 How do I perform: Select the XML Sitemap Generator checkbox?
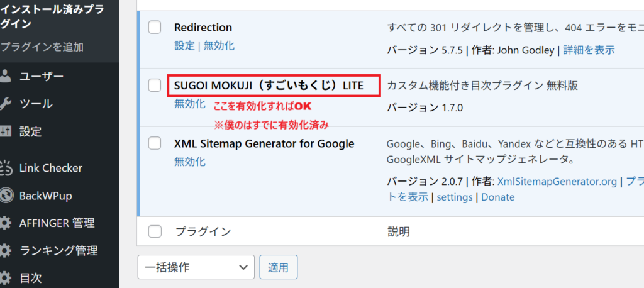[x=155, y=143]
